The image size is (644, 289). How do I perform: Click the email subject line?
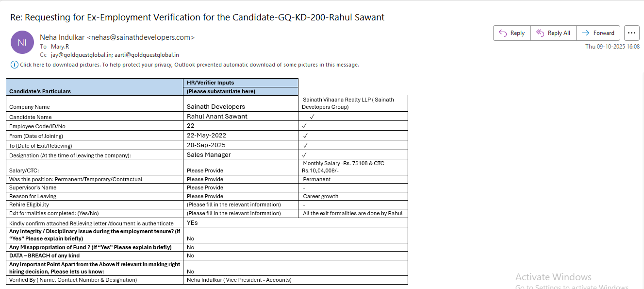coord(197,17)
